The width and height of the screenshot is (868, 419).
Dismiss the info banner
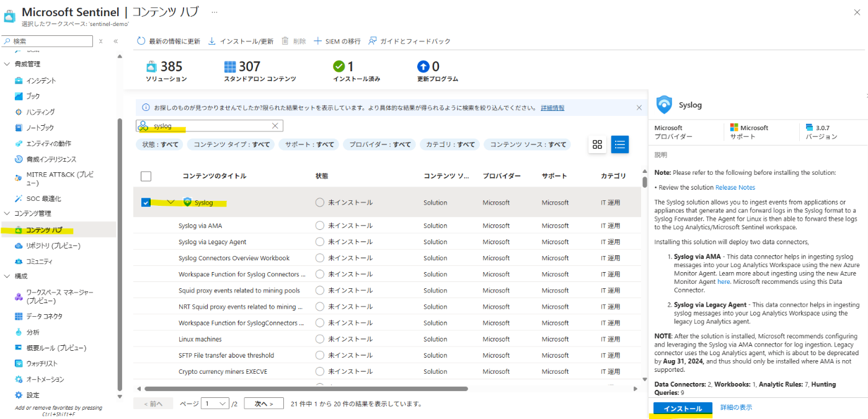tap(639, 108)
